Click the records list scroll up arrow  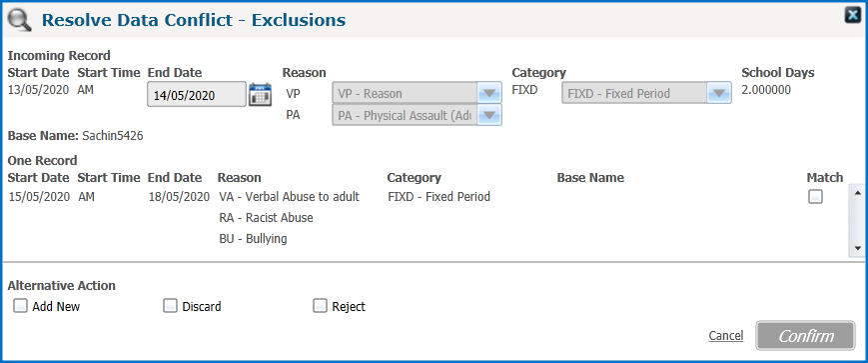857,193
